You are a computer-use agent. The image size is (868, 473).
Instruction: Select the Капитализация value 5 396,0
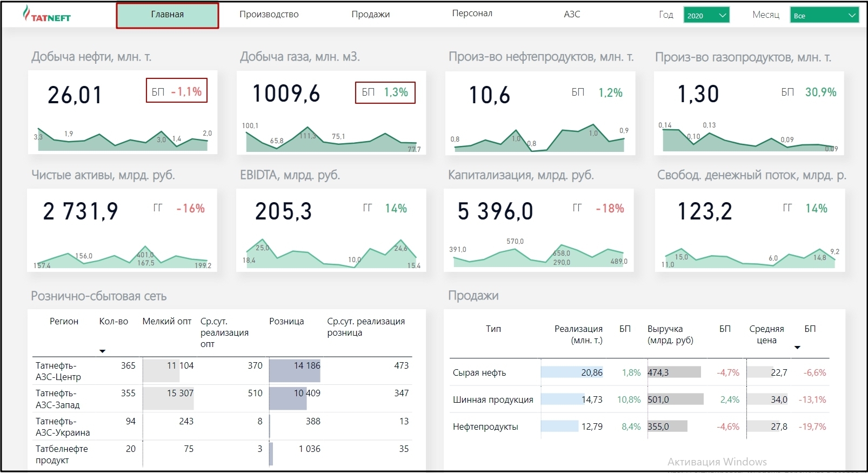[x=495, y=211]
